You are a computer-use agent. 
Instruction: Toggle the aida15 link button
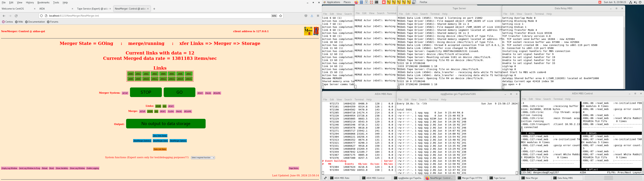click(189, 79)
